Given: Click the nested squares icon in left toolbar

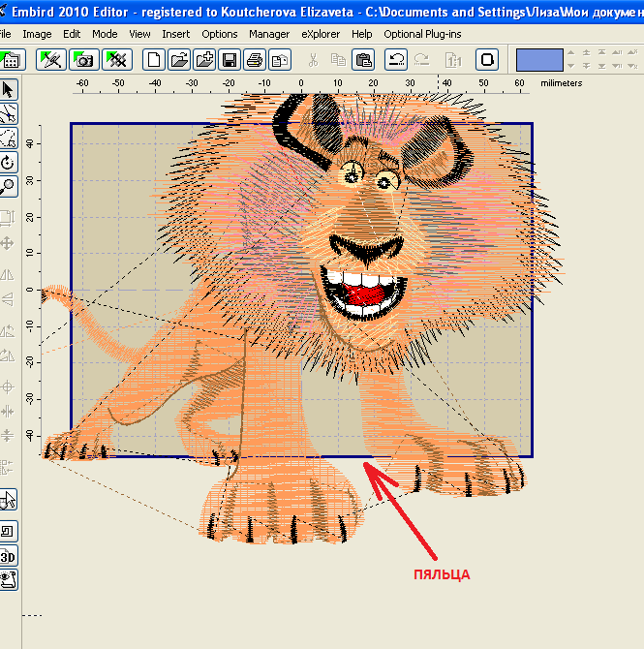Looking at the screenshot, I should tap(8, 532).
